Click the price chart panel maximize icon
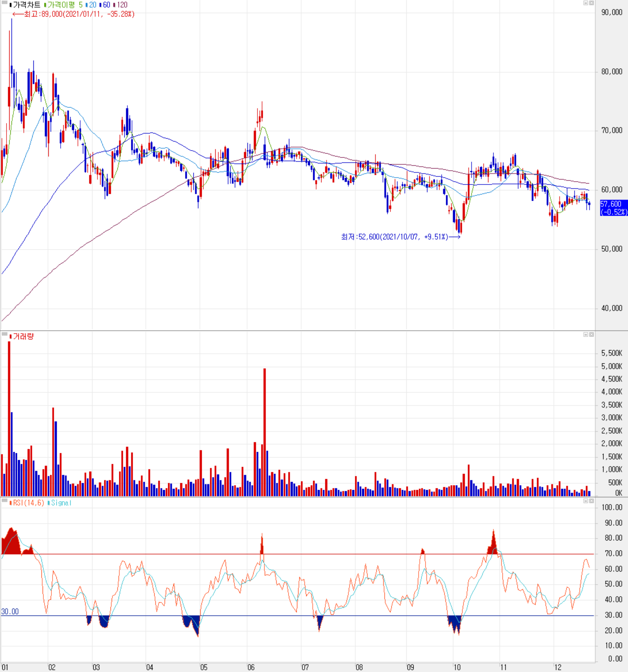The width and height of the screenshot is (628, 672). click(x=585, y=3)
